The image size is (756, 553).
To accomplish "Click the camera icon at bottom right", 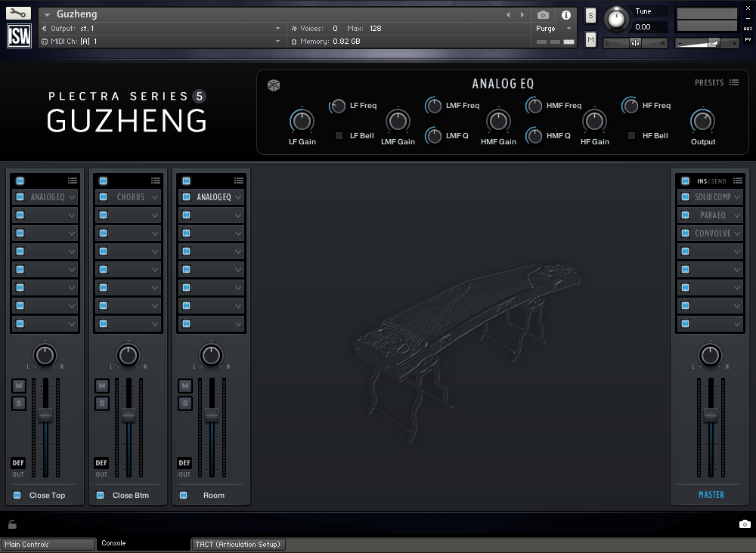I will (745, 523).
